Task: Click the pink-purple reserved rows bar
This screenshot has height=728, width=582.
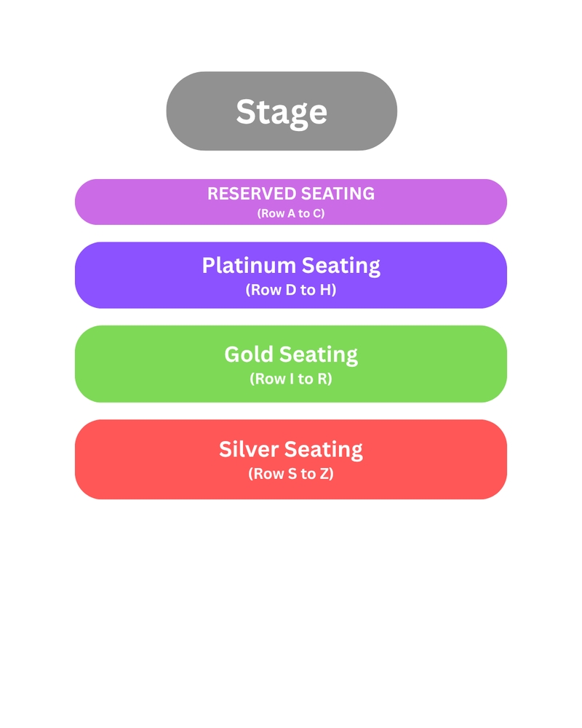Action: coord(290,202)
